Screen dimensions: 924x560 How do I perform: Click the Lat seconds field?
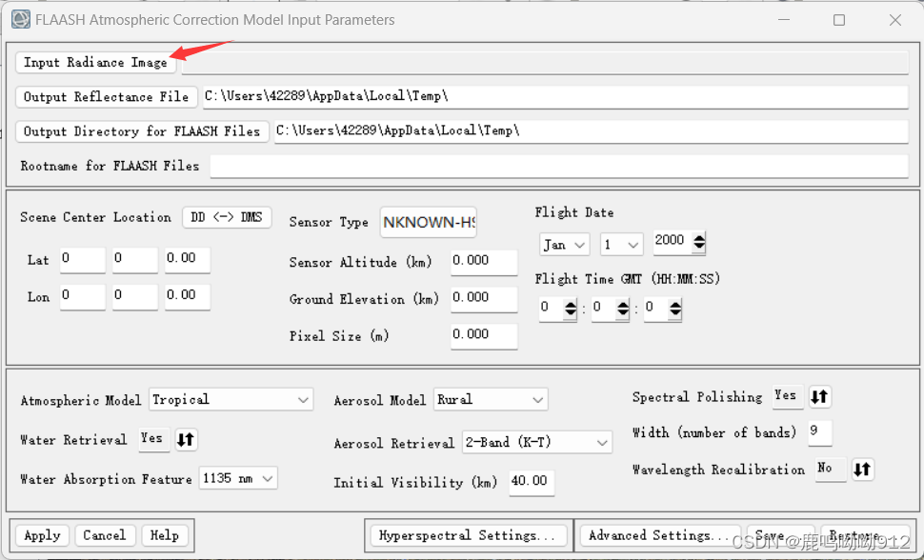tap(187, 260)
